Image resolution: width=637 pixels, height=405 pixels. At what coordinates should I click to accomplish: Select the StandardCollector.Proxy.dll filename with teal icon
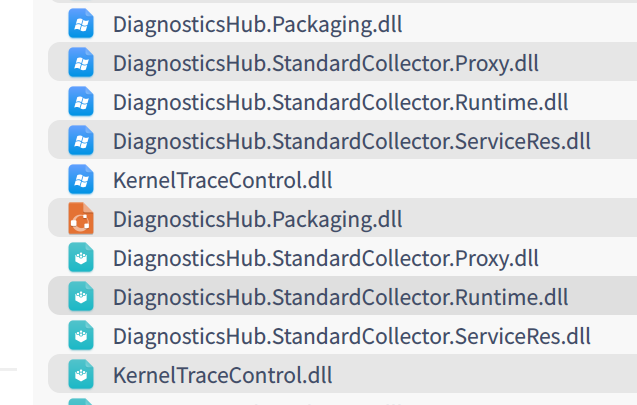(x=326, y=258)
